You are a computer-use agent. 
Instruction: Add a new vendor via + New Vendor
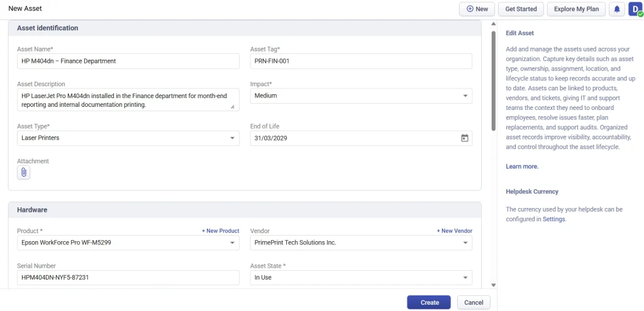coord(454,231)
